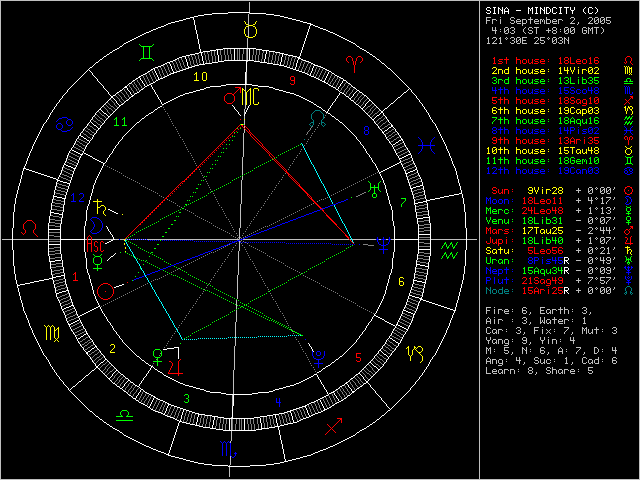Click house number 4 in the wheel

point(278,403)
